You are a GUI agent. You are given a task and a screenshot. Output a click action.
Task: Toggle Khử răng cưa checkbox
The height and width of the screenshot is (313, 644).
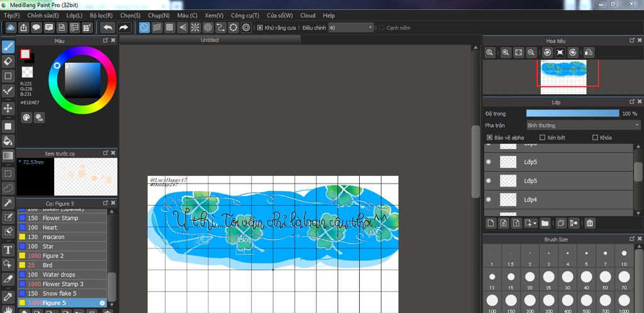click(260, 28)
